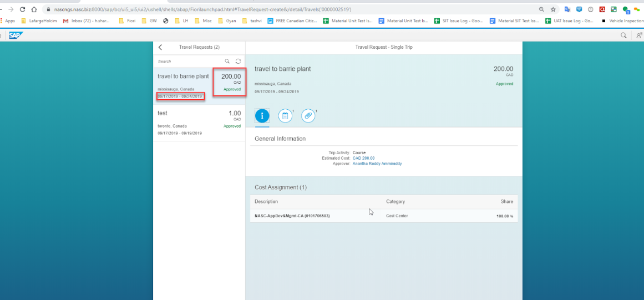
Task: Click the globe bookmark icon
Action: [165, 21]
